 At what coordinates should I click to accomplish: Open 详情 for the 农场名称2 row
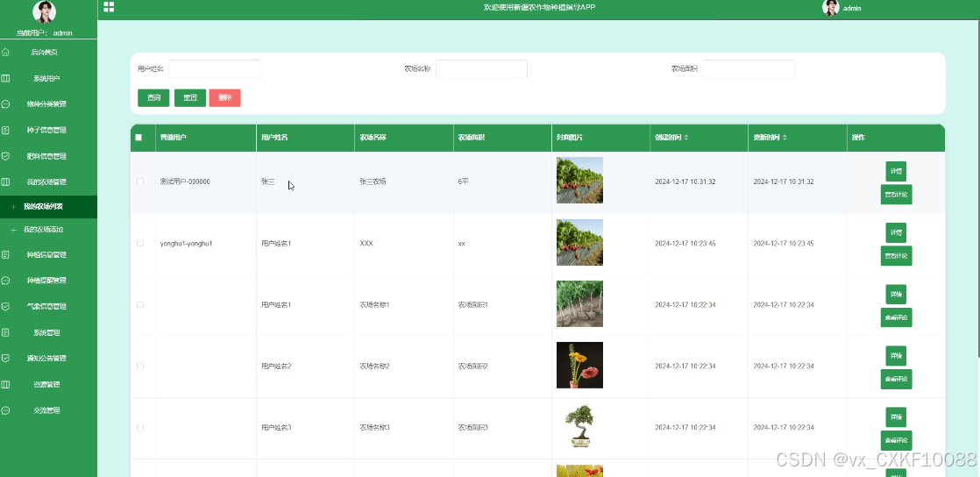[896, 356]
